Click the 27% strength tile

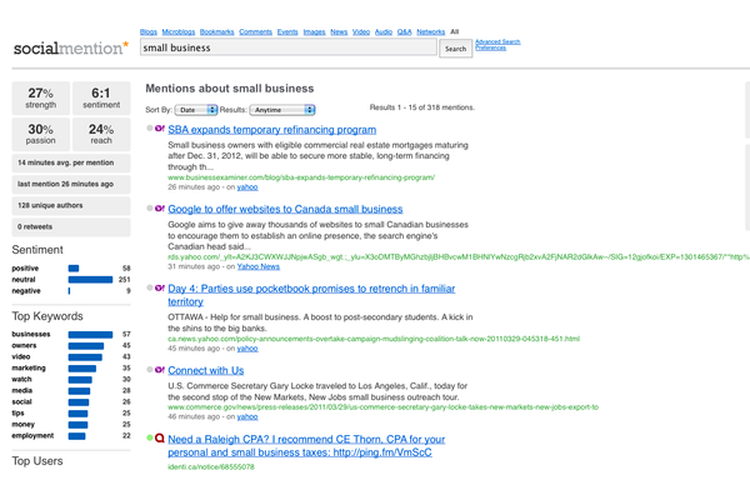[41, 98]
